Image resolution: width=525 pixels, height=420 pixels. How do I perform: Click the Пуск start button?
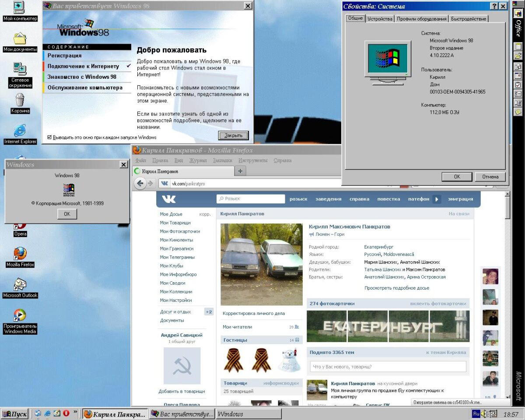pyautogui.click(x=14, y=414)
